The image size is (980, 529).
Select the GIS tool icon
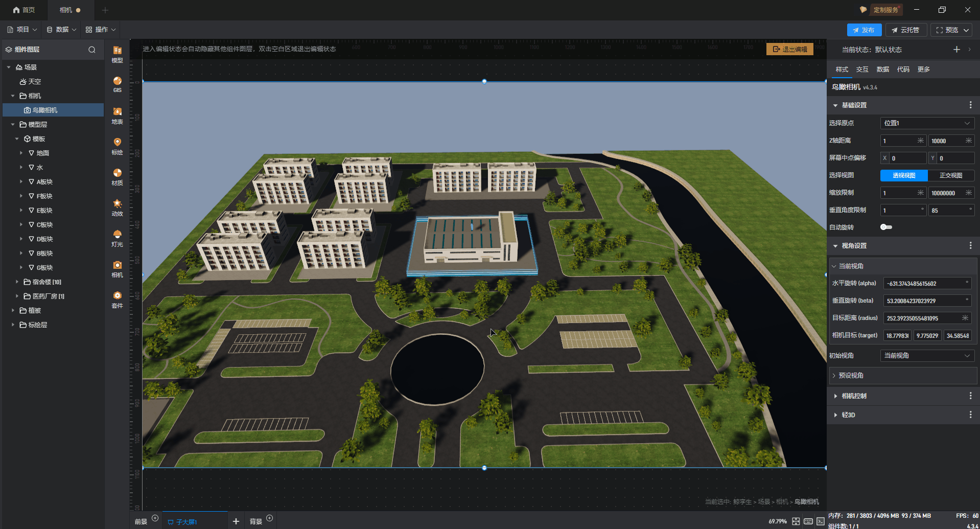pyautogui.click(x=117, y=84)
